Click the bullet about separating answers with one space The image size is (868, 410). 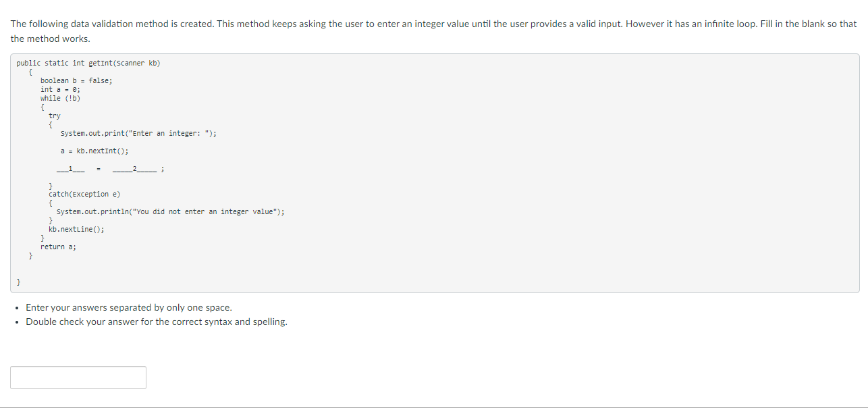[128, 307]
